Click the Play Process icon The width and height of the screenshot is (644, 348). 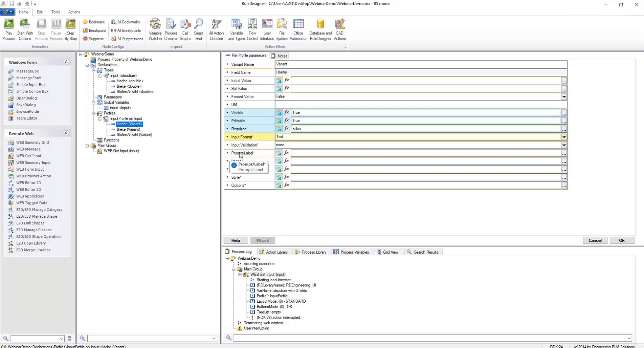coord(8,29)
